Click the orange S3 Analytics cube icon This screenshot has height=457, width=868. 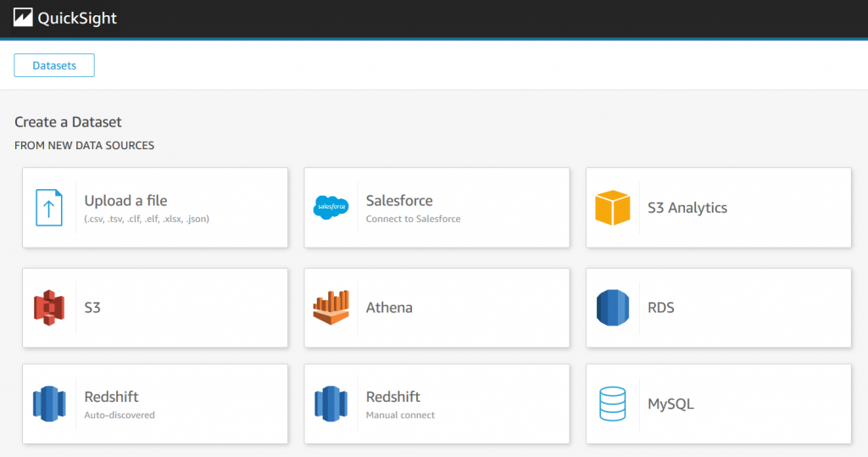pyautogui.click(x=613, y=208)
